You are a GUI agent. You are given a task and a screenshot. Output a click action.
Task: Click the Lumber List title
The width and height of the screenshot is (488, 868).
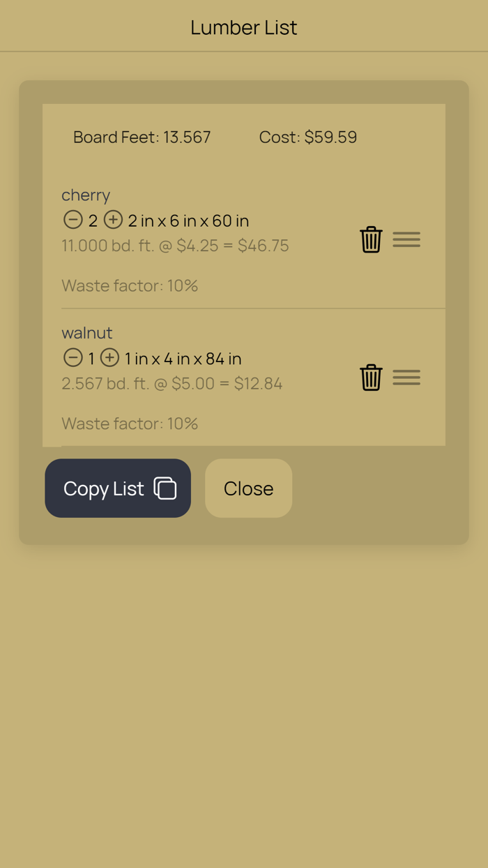[x=243, y=27]
